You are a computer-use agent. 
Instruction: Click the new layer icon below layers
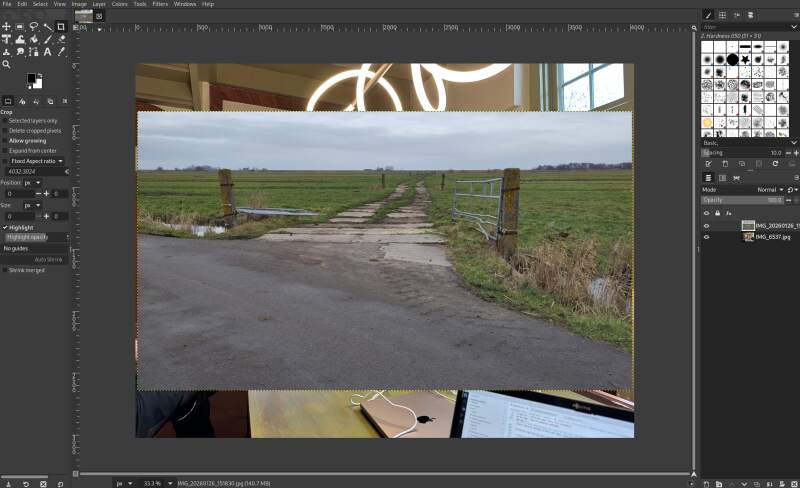(706, 483)
